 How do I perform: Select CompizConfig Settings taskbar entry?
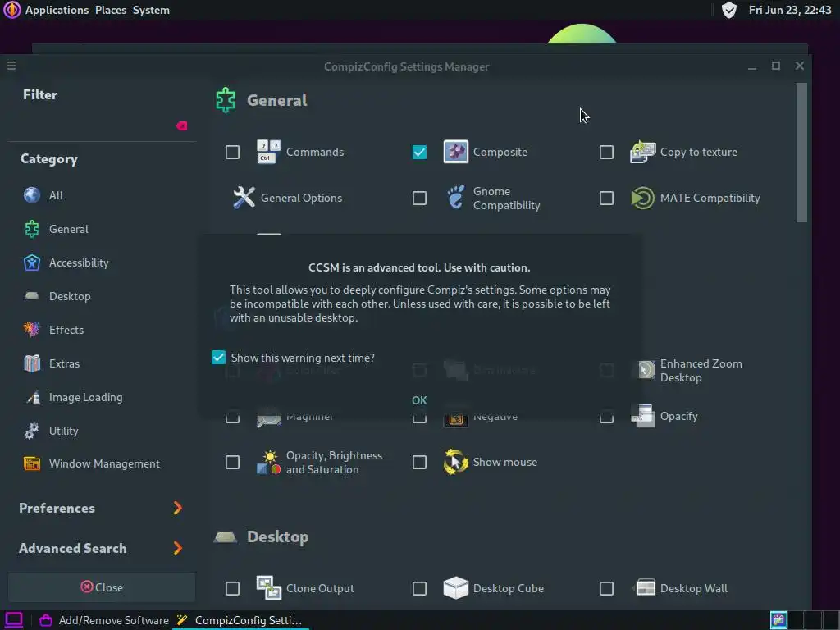point(240,620)
